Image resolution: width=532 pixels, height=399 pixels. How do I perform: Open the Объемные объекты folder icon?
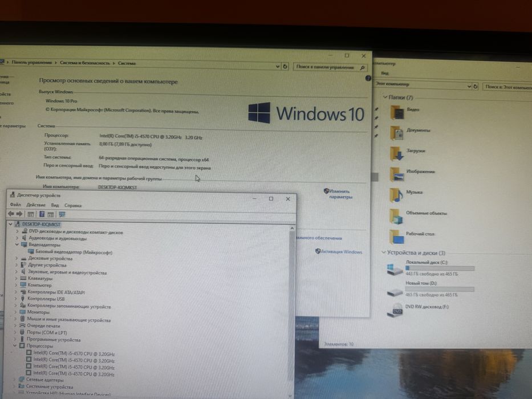396,216
